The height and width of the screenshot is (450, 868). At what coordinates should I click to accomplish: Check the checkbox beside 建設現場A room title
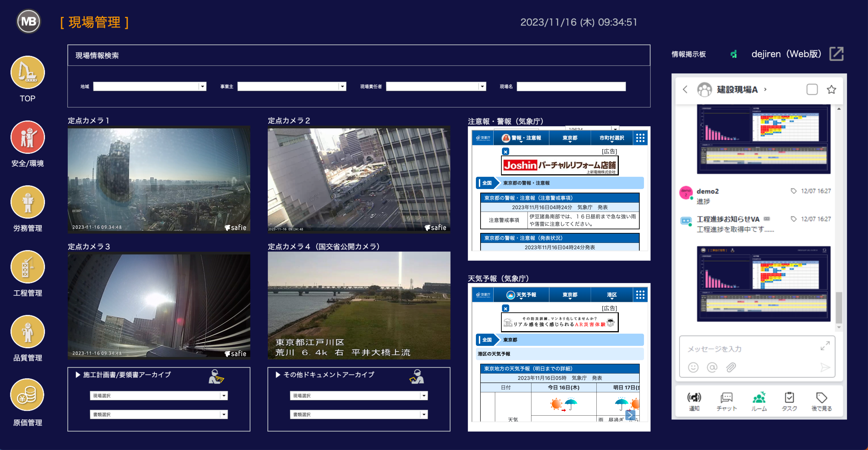[812, 89]
